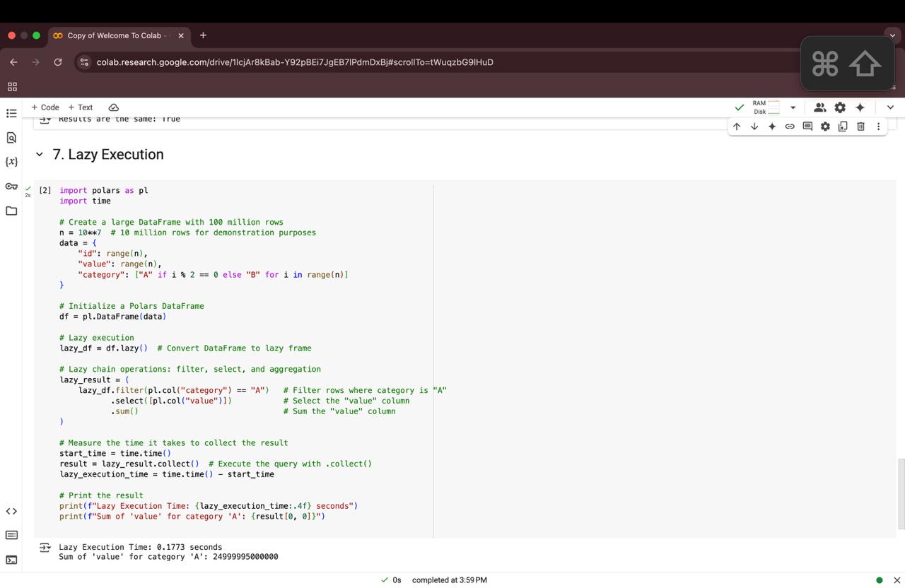
Task: Open the browser tab search dropdown
Action: (892, 35)
